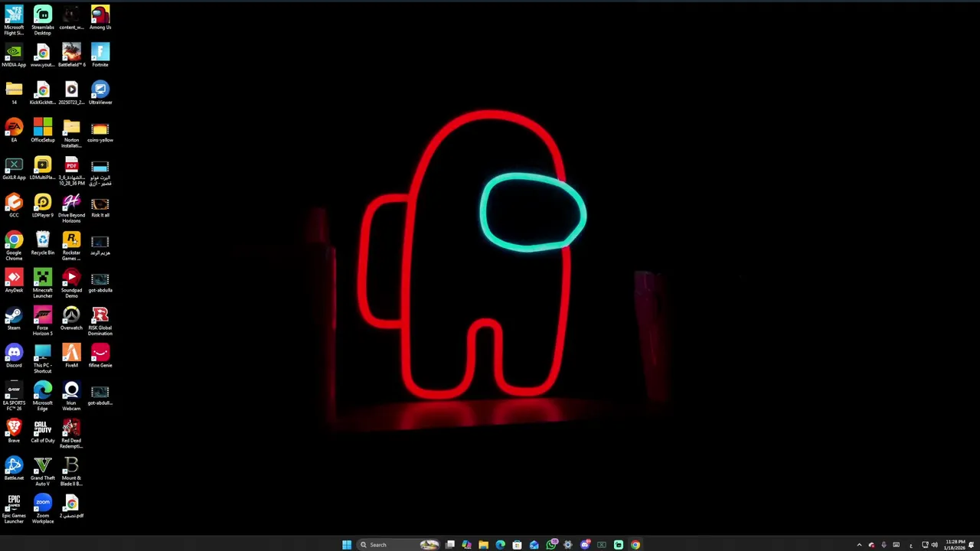980x551 pixels.
Task: Open Red Dead Redemption shortcut
Action: click(x=71, y=433)
